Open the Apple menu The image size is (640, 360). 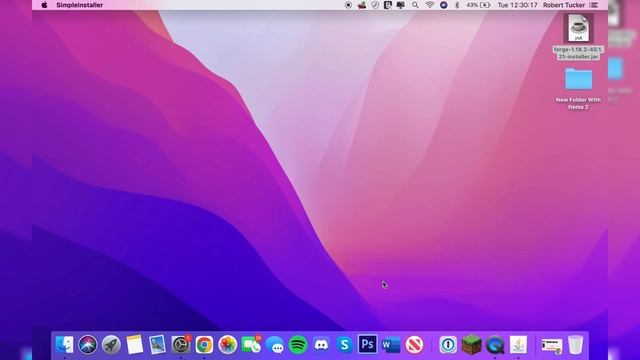[x=44, y=5]
